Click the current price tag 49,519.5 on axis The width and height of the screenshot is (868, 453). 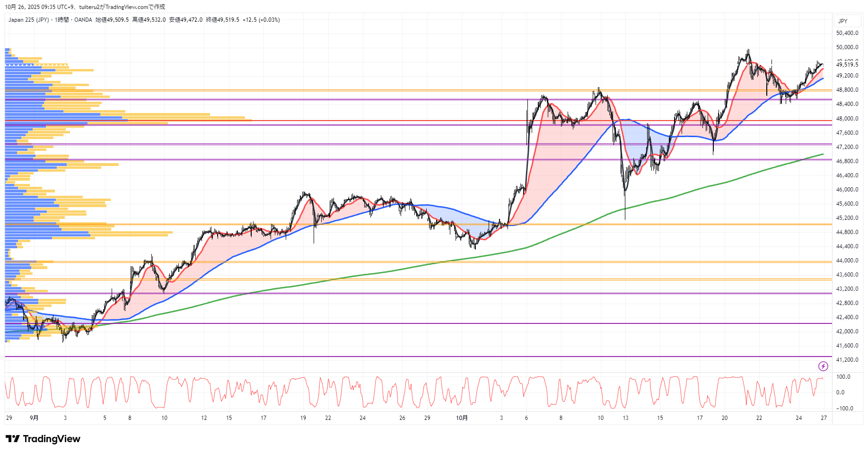coord(847,64)
